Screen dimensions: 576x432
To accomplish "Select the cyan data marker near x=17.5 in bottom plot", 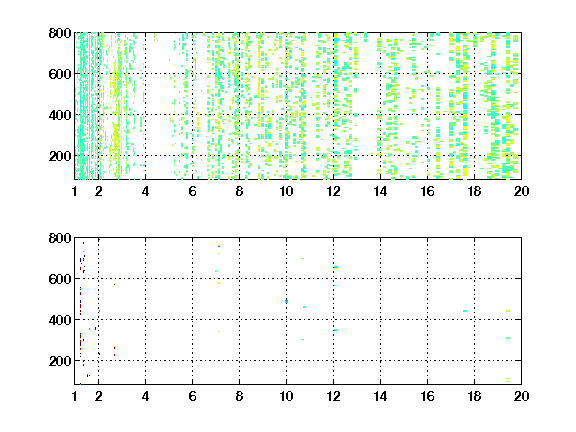I will click(x=465, y=311).
